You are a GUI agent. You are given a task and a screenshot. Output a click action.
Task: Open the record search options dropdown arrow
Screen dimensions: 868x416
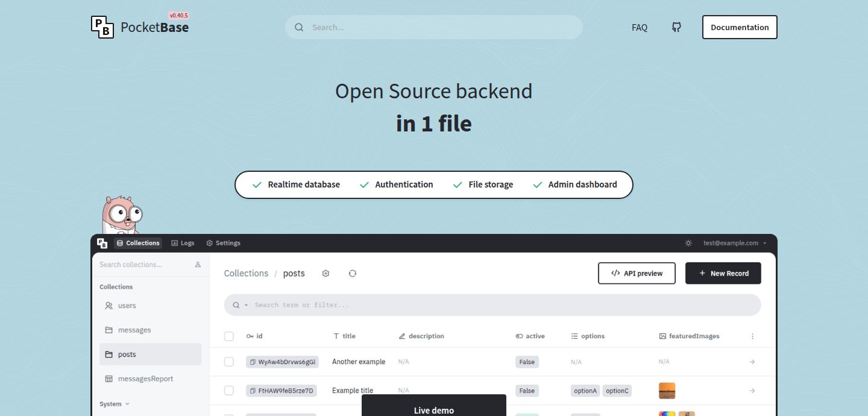[246, 305]
